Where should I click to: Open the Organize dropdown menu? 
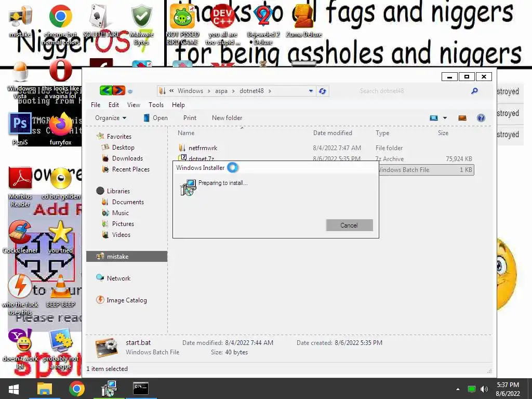(111, 118)
